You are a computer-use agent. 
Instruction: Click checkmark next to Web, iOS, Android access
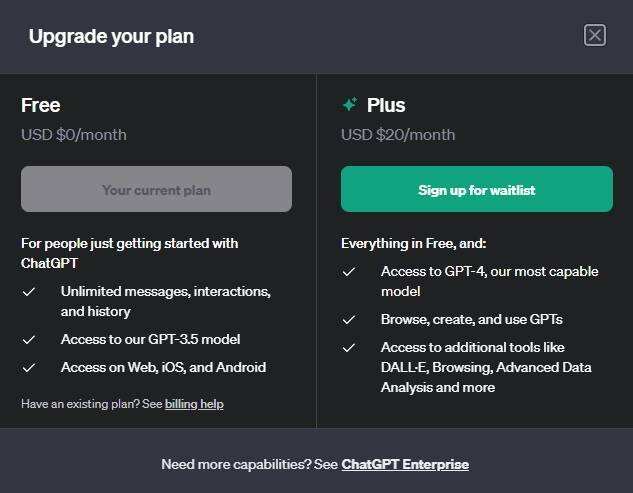pos(29,368)
